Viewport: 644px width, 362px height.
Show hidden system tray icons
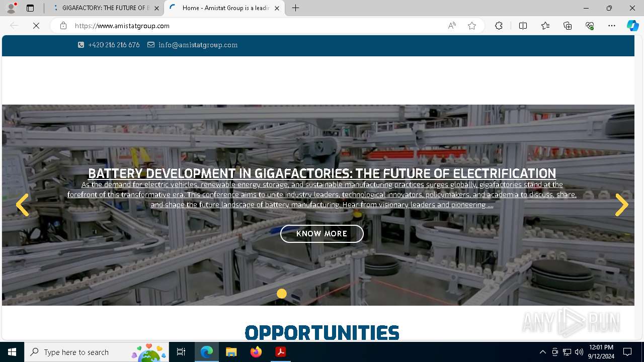[x=542, y=352]
